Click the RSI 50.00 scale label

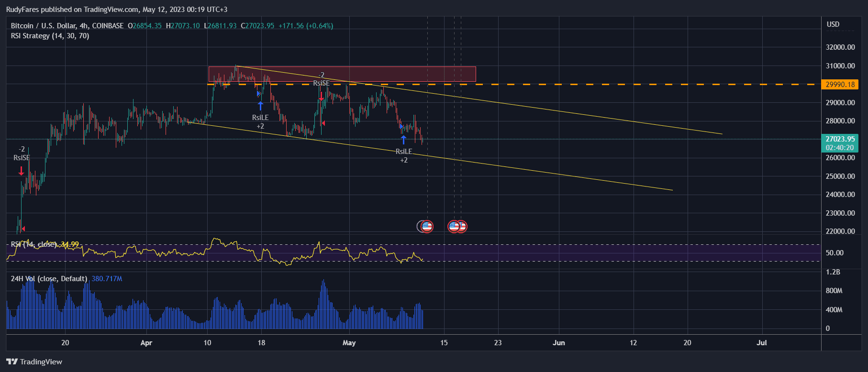pos(835,253)
